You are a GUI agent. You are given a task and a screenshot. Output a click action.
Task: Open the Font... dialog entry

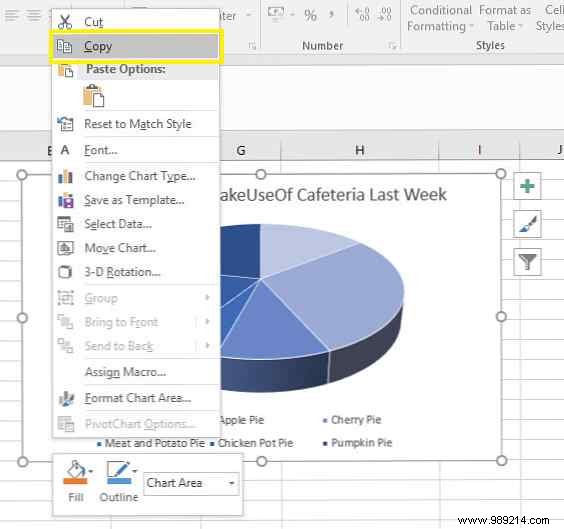pyautogui.click(x=136, y=150)
